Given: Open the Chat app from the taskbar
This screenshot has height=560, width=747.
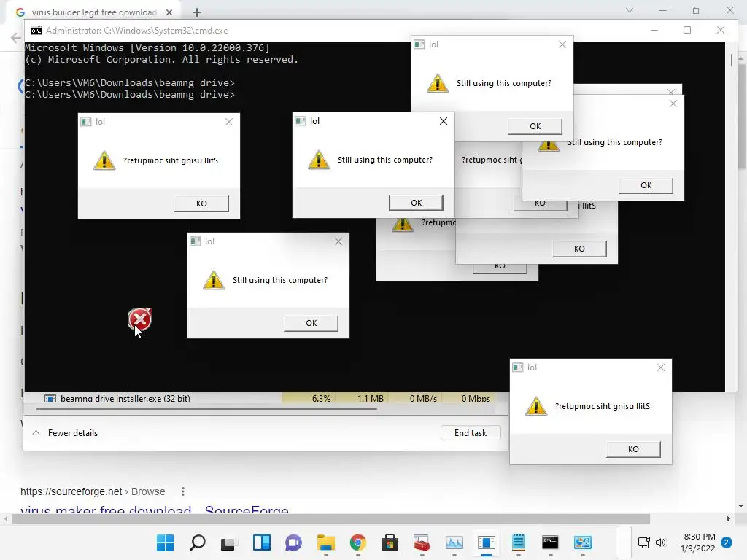Looking at the screenshot, I should [293, 542].
